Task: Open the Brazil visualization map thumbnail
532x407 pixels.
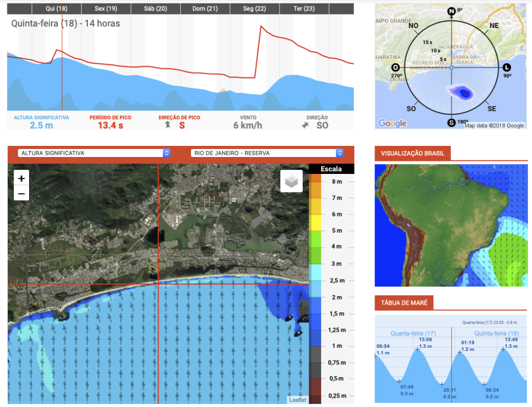Action: (x=451, y=225)
